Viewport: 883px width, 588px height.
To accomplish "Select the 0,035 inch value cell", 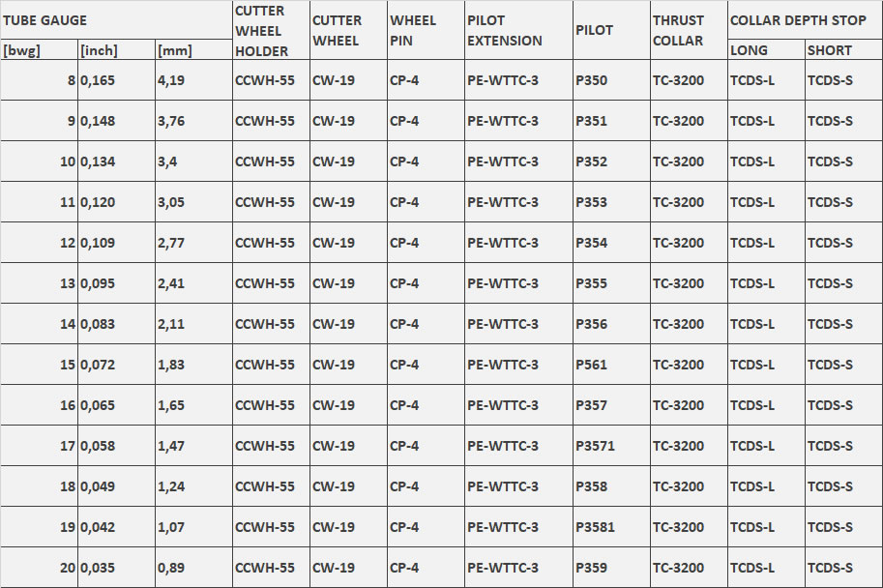I will click(x=116, y=567).
